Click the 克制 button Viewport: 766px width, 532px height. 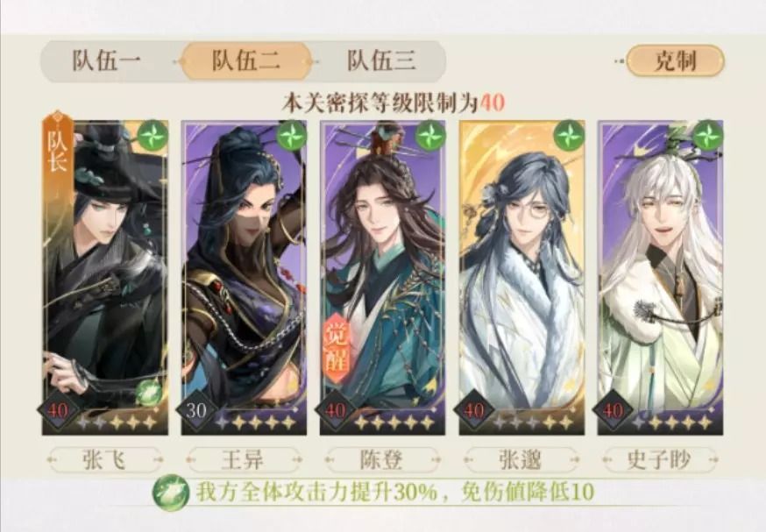tap(675, 61)
